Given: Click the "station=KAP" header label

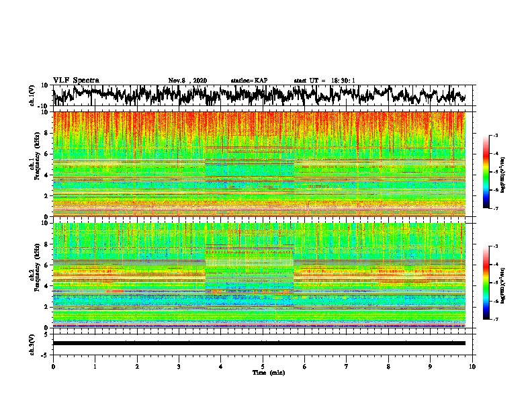Looking at the screenshot, I should pyautogui.click(x=249, y=81).
